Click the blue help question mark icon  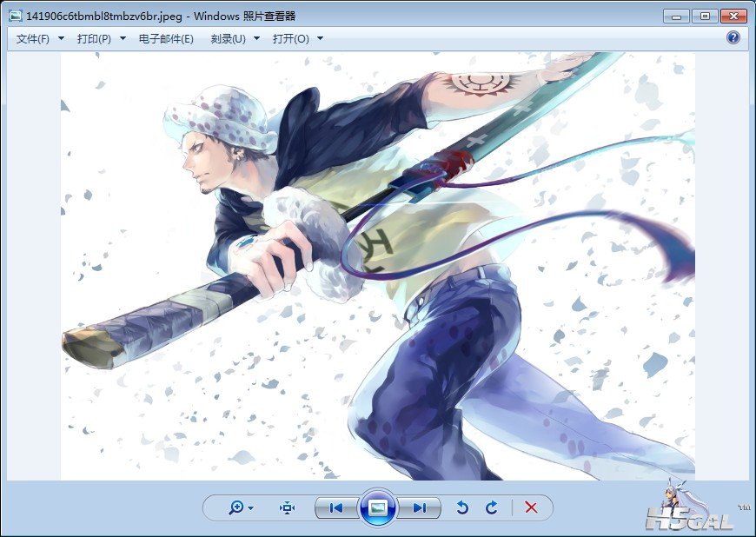733,37
